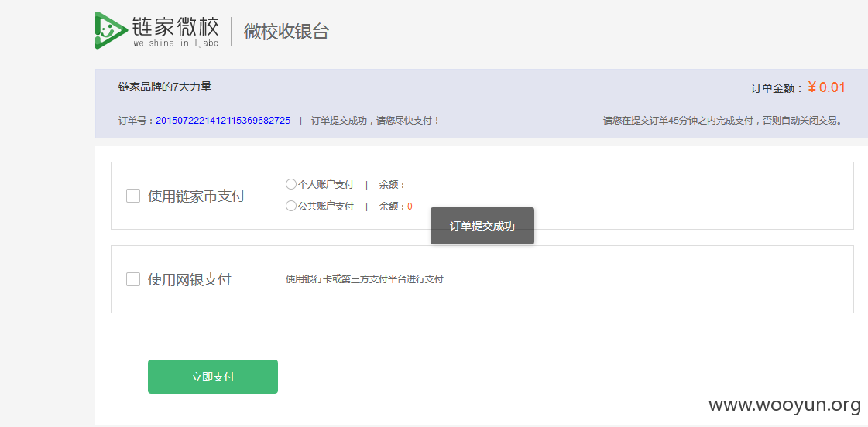This screenshot has height=427, width=868.
Task: Click the 立即支付 button
Action: [213, 377]
